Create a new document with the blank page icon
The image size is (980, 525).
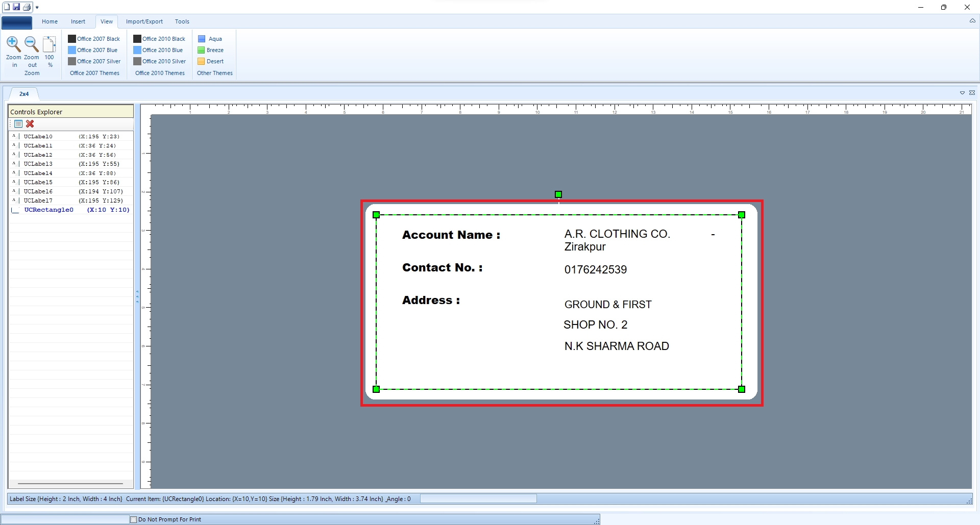7,7
